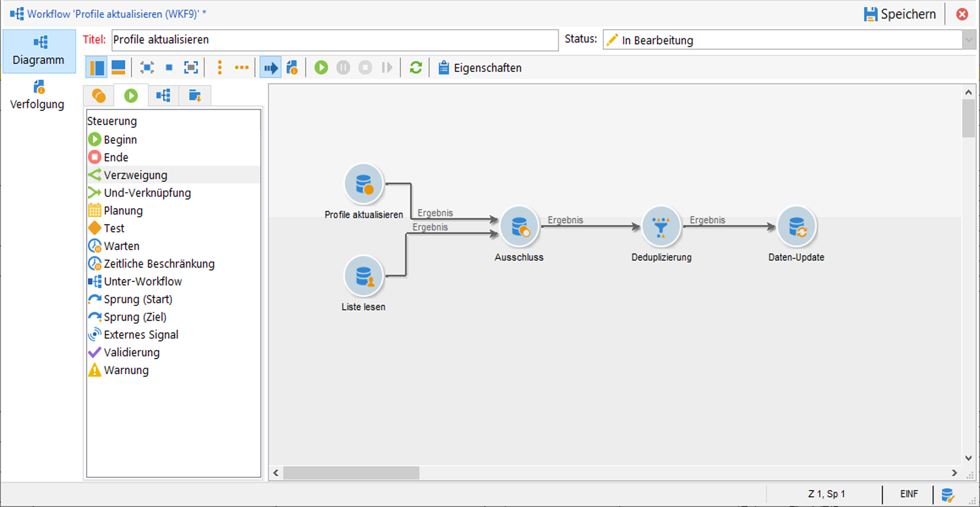
Task: Start the workflow with green play button
Action: [321, 68]
